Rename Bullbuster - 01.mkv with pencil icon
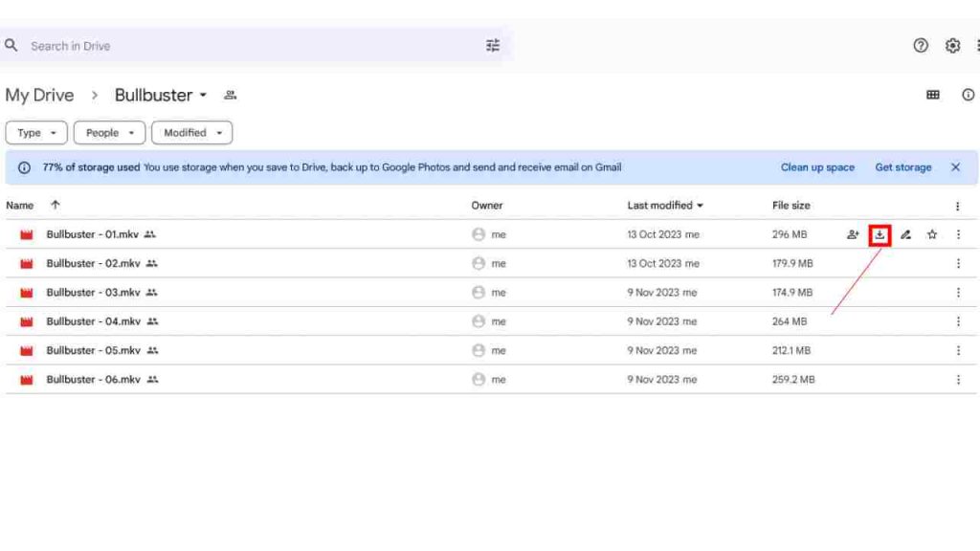The height and width of the screenshot is (551, 980). [905, 235]
